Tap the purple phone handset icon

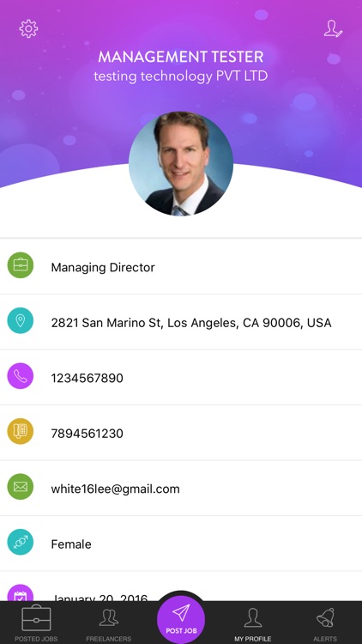[x=20, y=376]
